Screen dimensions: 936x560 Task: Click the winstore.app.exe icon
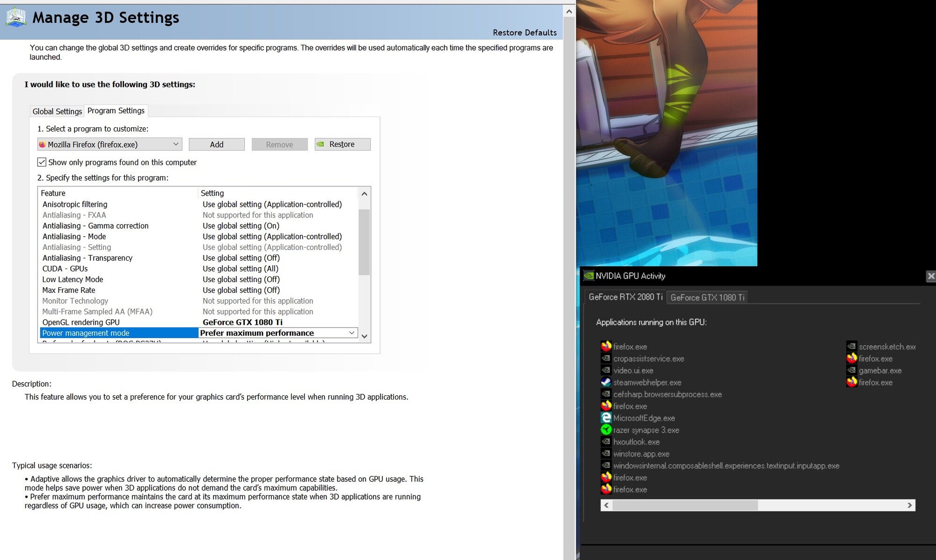606,453
